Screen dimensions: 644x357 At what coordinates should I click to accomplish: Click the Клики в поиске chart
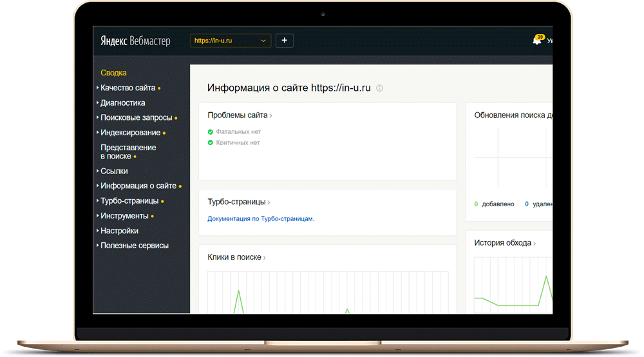(328, 292)
